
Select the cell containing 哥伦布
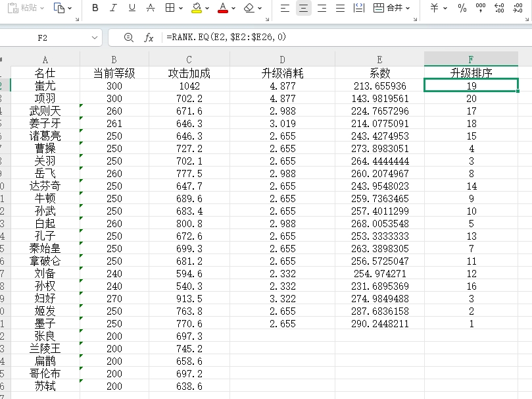click(45, 374)
